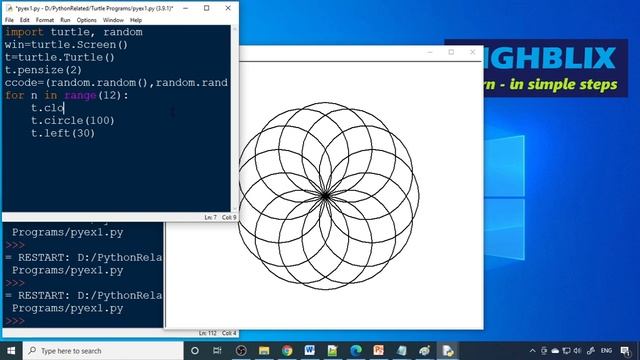The width and height of the screenshot is (640, 360).
Task: Click the 't.left(30)' line
Action: 63,133
